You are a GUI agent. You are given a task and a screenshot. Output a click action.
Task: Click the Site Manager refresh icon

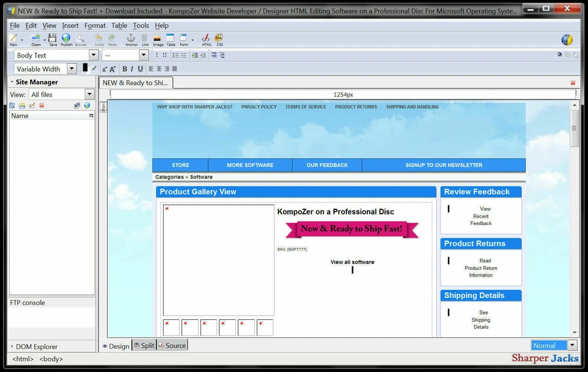[12, 105]
